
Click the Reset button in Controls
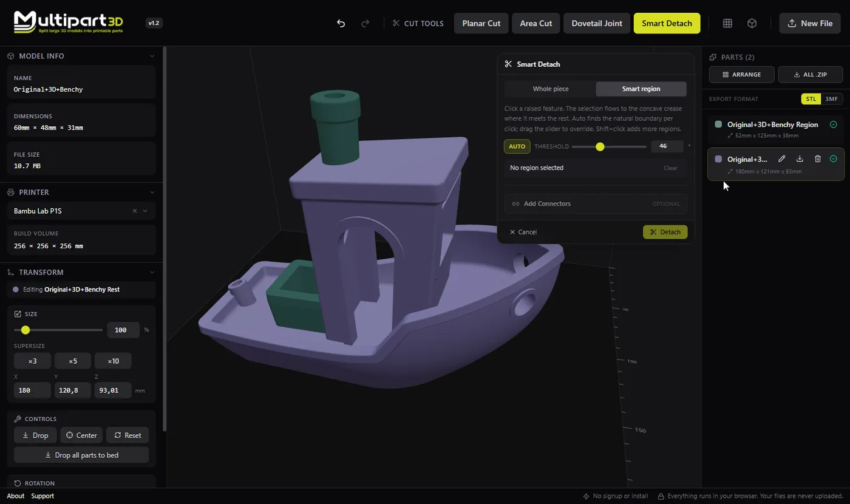click(x=127, y=435)
